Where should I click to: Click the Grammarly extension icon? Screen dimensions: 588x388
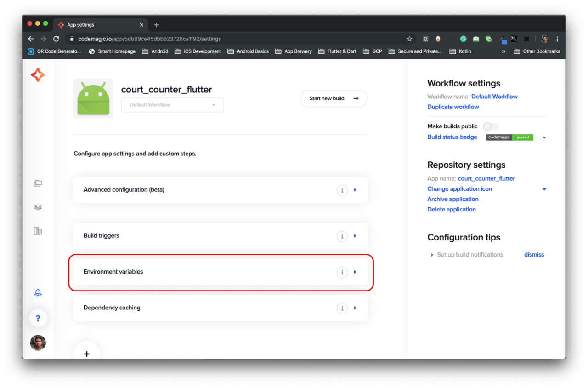coord(464,39)
